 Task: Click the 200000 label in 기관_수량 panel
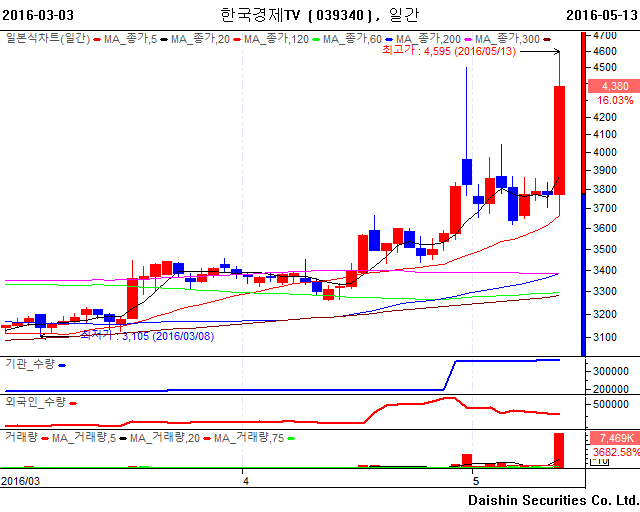pos(611,389)
